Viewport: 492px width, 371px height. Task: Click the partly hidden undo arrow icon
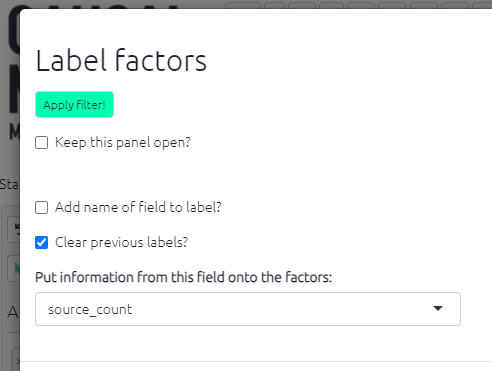coord(17,229)
